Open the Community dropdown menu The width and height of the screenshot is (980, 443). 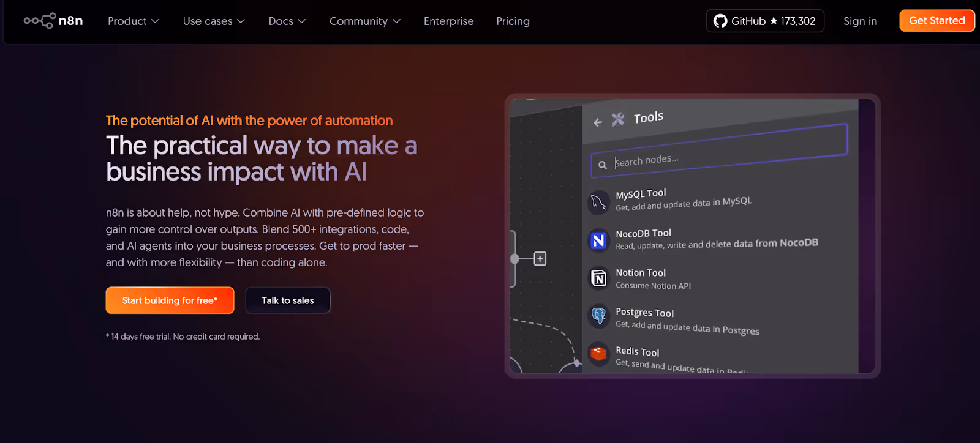tap(365, 21)
